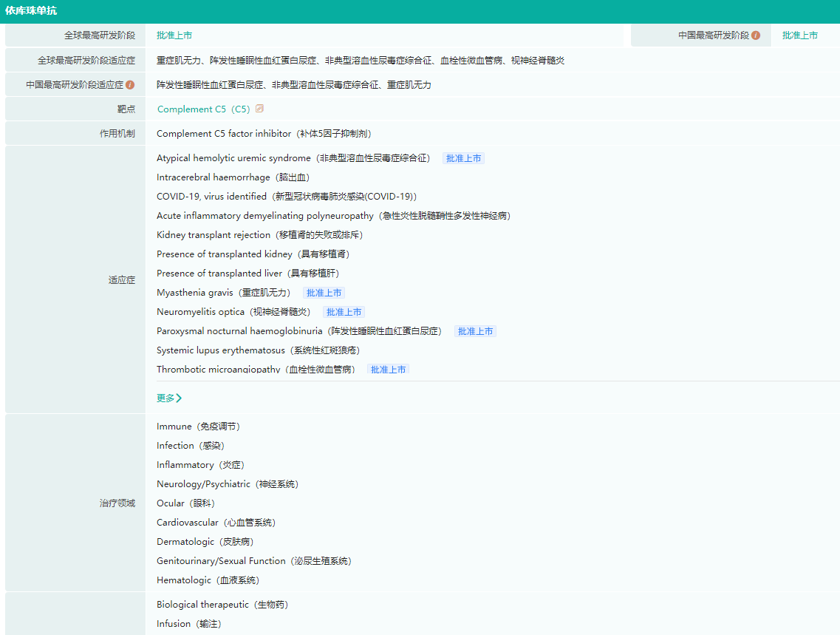Click 批准上市 value for 中国最高研发阶段
840x635 pixels.
[x=800, y=35]
